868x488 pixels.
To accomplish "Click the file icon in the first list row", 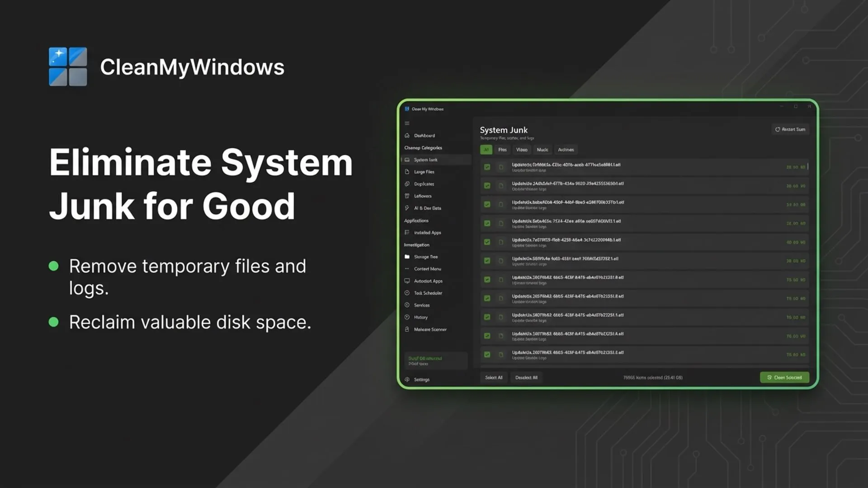I will coord(501,167).
